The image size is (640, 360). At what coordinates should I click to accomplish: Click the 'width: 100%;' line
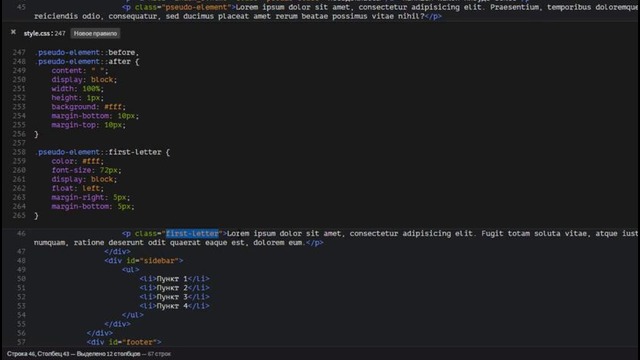[78, 89]
